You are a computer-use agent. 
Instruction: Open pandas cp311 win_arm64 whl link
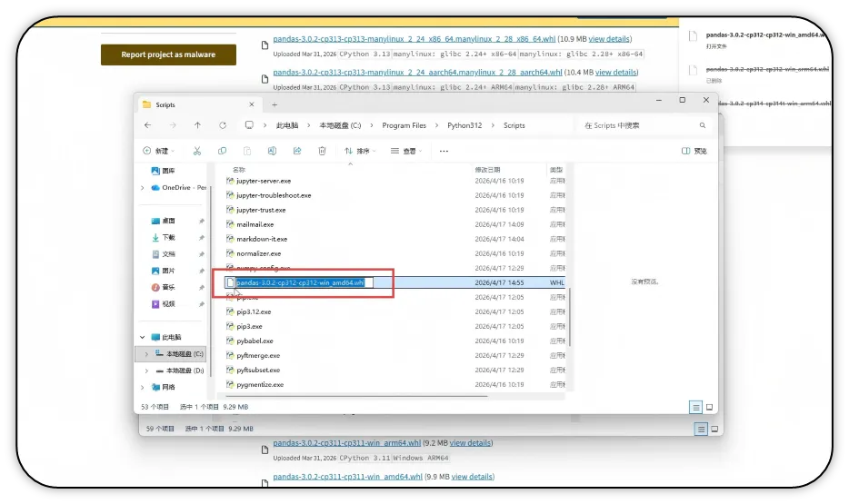click(346, 443)
